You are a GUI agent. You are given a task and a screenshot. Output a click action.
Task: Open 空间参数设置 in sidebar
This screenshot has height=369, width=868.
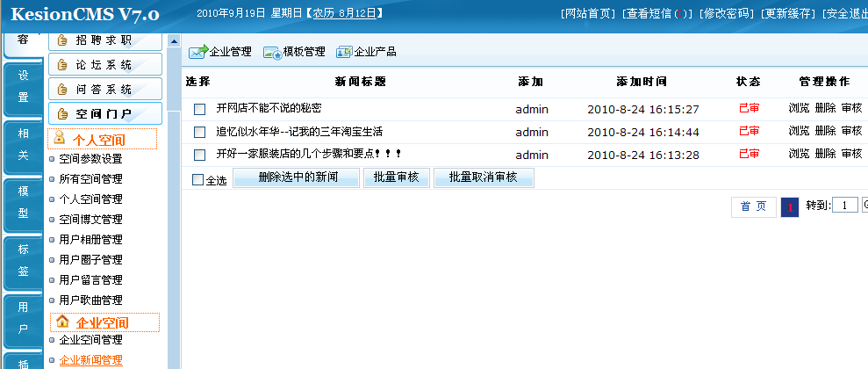pyautogui.click(x=90, y=159)
